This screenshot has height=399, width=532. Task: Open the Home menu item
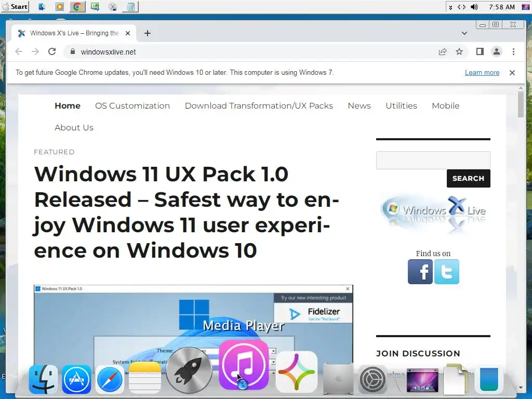[x=68, y=106]
